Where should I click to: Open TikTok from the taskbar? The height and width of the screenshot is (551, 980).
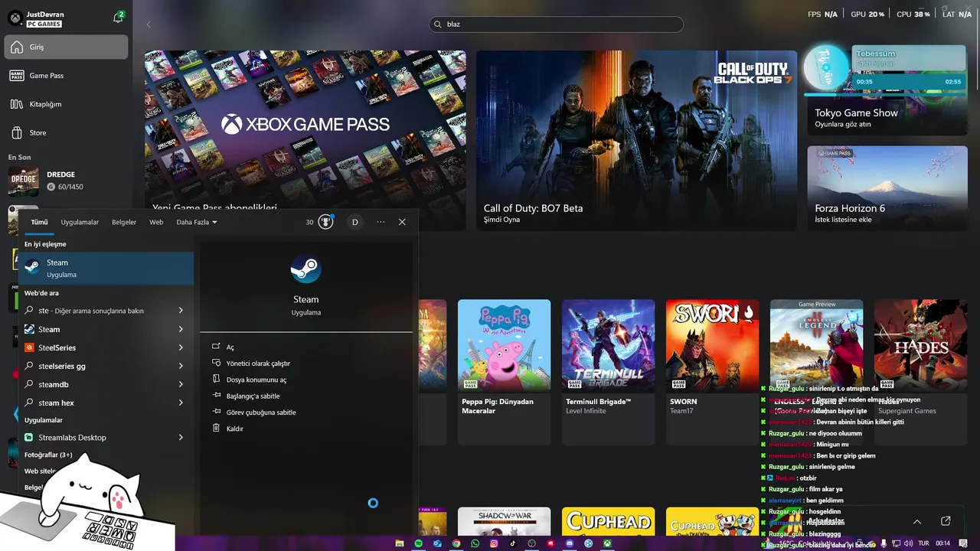[x=513, y=543]
